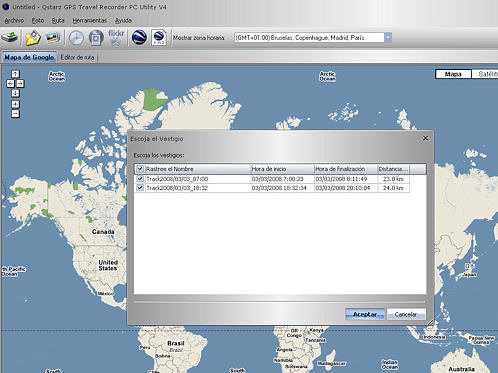The image size is (498, 373).
Task: Sort by Hora de finalización column header
Action: tap(346, 169)
